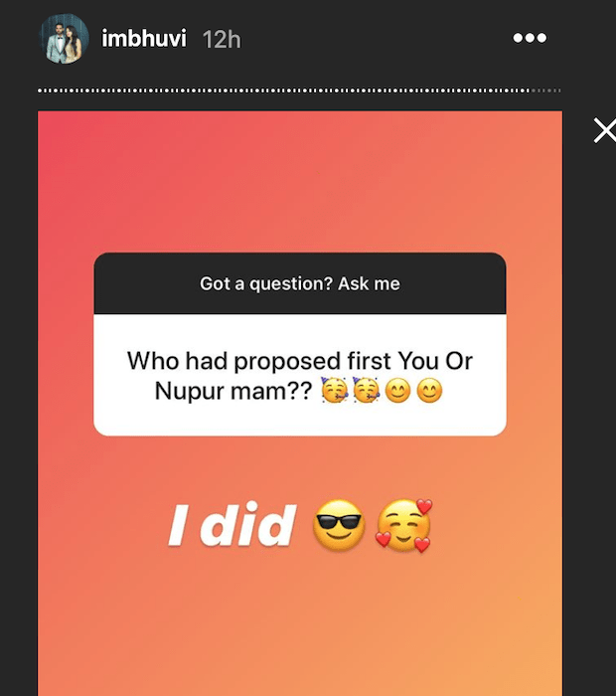Click the "Nupur mam??" text
616x696 pixels.
tap(233, 391)
